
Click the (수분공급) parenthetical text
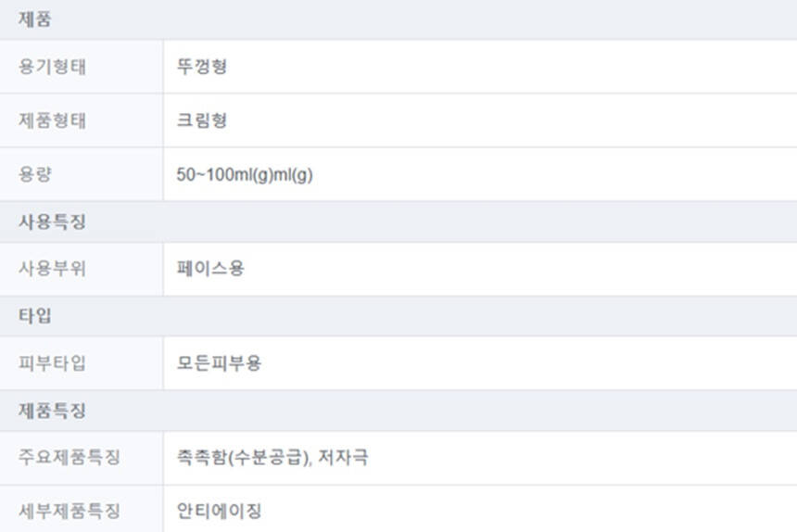(x=266, y=458)
